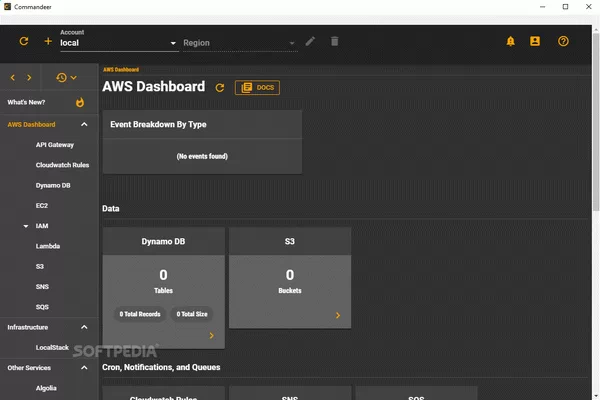Click the plus icon to add account

tap(48, 42)
